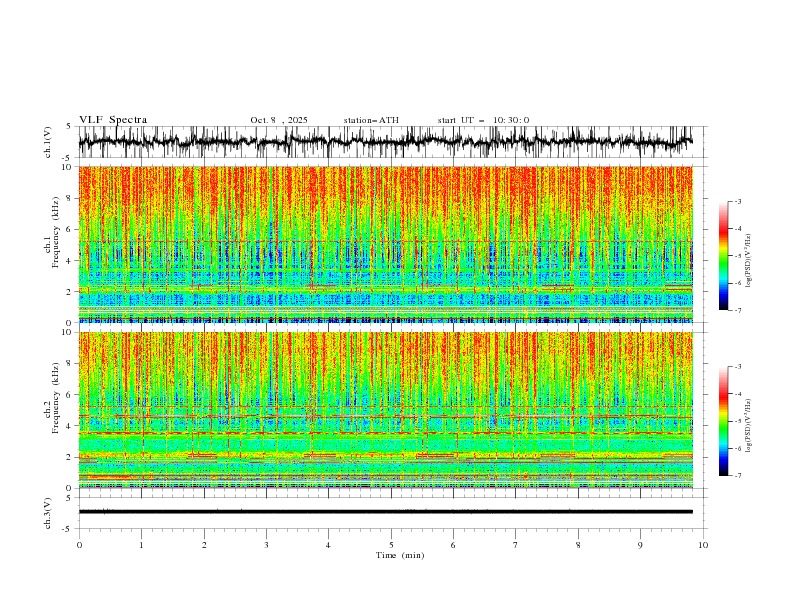Click the ch.1 colorbar log(PSD) title
Screen dimensions: 792x612
tap(749, 261)
